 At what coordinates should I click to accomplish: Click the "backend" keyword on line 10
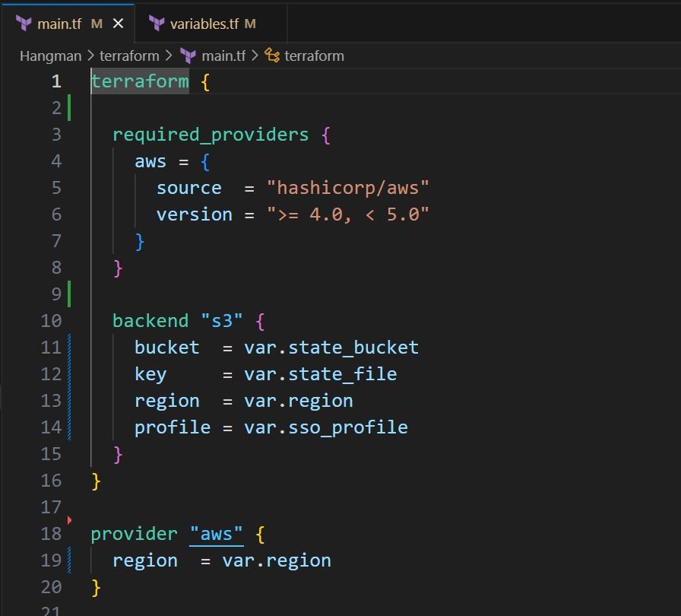[150, 321]
